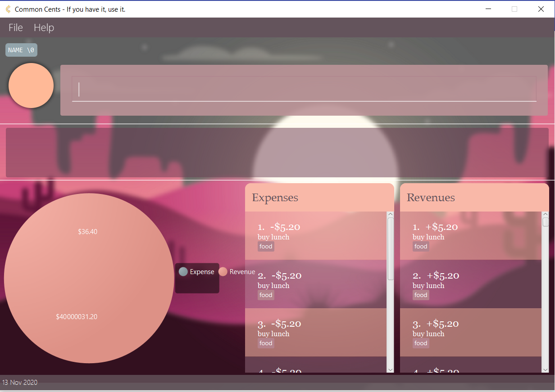Click the Expenses list scrollbar thumb
The width and height of the screenshot is (555, 392).
[x=391, y=249]
